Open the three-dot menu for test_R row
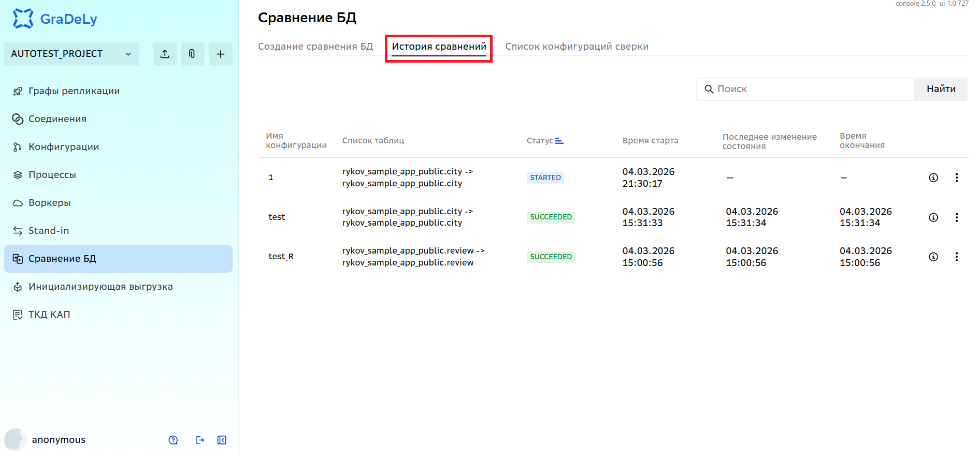 [x=957, y=257]
